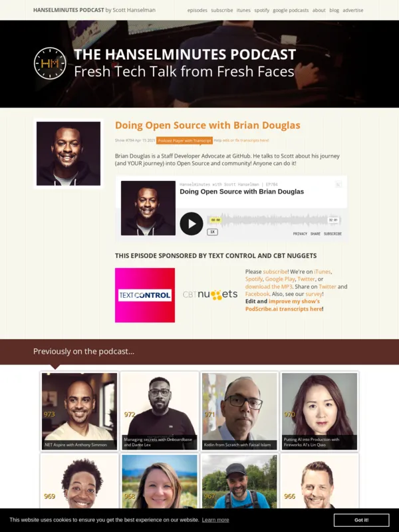Screen dimensions: 399x532
Task: Open episode 970 Lin Qiao thumbnail
Action: (x=319, y=411)
